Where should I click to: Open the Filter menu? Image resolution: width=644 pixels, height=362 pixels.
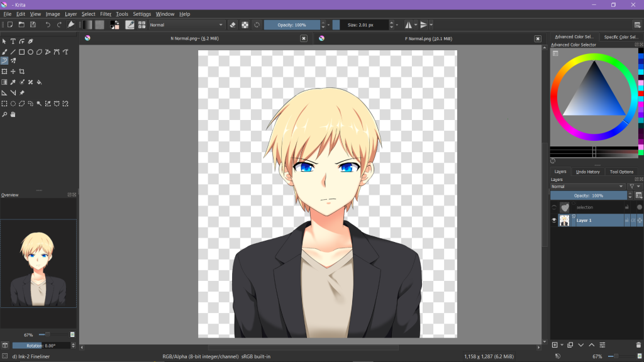(106, 14)
